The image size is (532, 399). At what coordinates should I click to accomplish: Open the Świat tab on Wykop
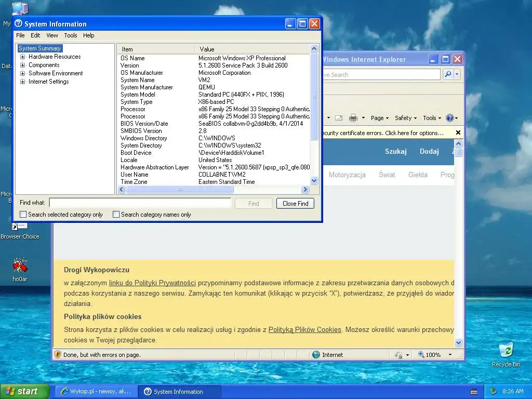tap(387, 175)
